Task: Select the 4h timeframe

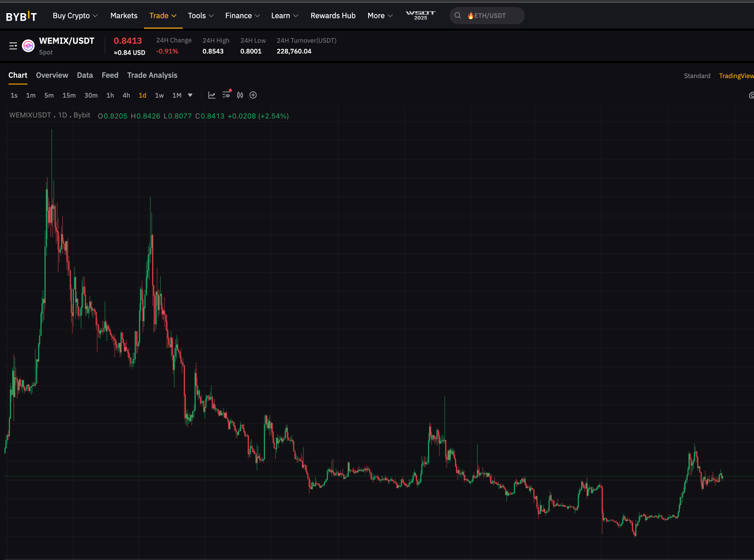Action: (126, 95)
